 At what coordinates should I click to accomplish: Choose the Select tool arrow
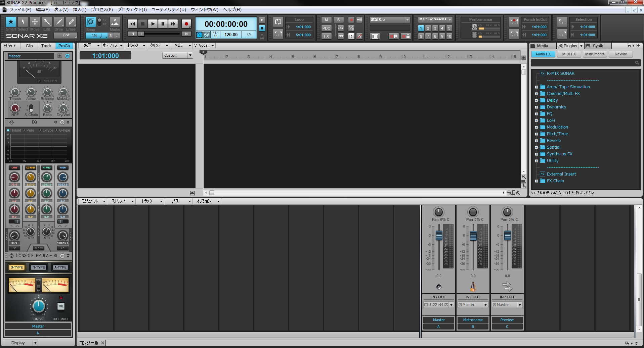point(23,22)
